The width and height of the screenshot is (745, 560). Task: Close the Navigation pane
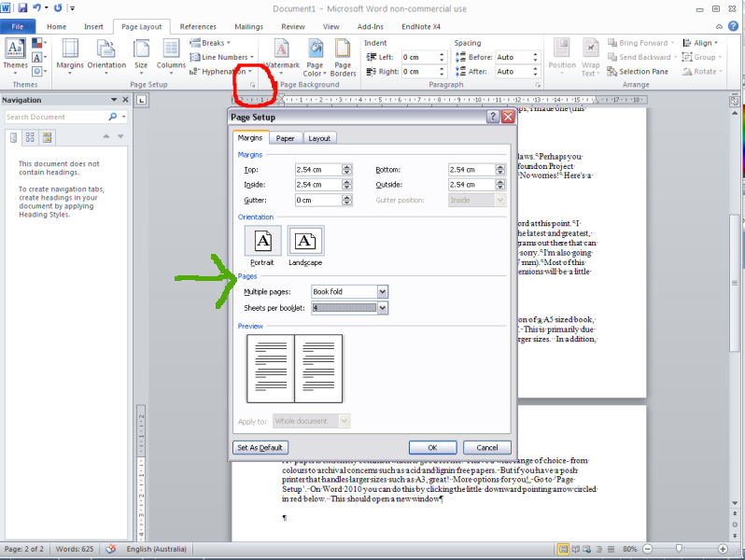[125, 100]
